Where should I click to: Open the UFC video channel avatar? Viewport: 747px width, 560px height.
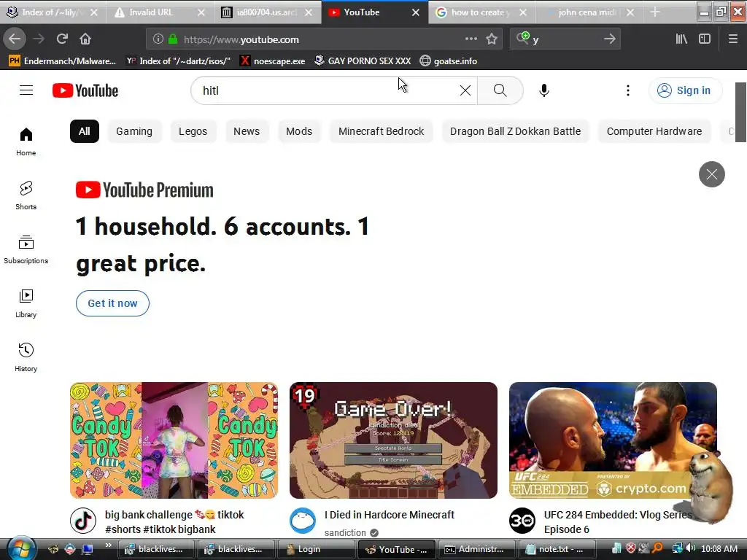pos(522,521)
